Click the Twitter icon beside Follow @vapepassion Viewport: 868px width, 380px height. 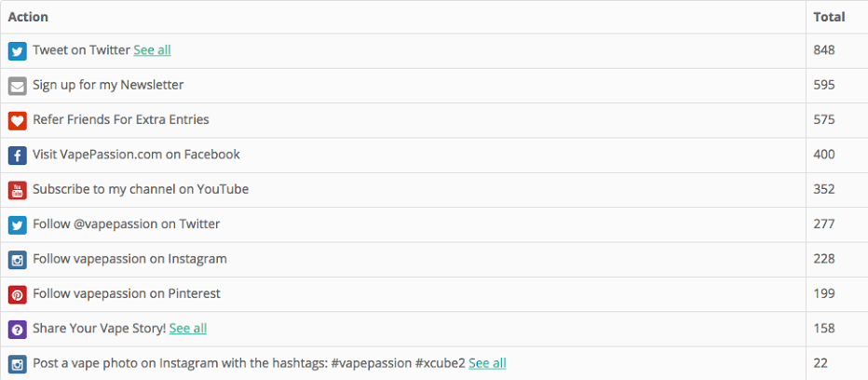[x=17, y=225]
